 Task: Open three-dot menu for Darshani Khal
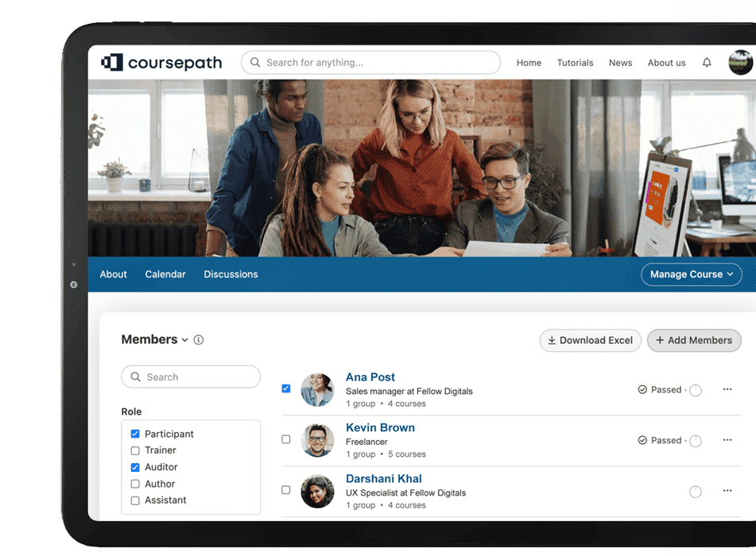click(727, 491)
